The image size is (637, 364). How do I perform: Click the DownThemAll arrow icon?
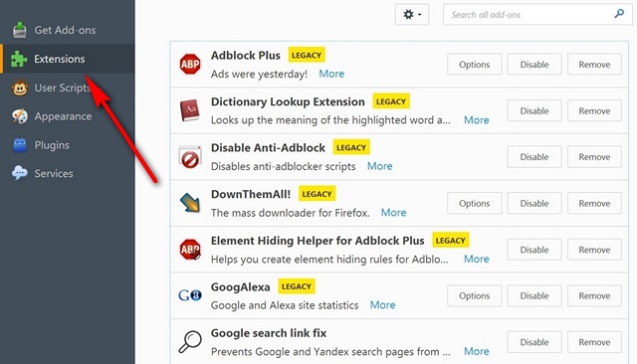click(x=190, y=203)
